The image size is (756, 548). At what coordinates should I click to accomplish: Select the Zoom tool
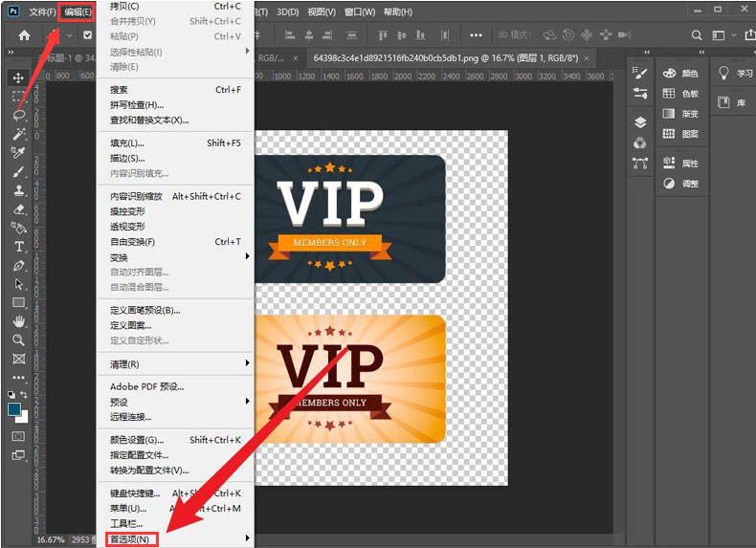pyautogui.click(x=18, y=340)
